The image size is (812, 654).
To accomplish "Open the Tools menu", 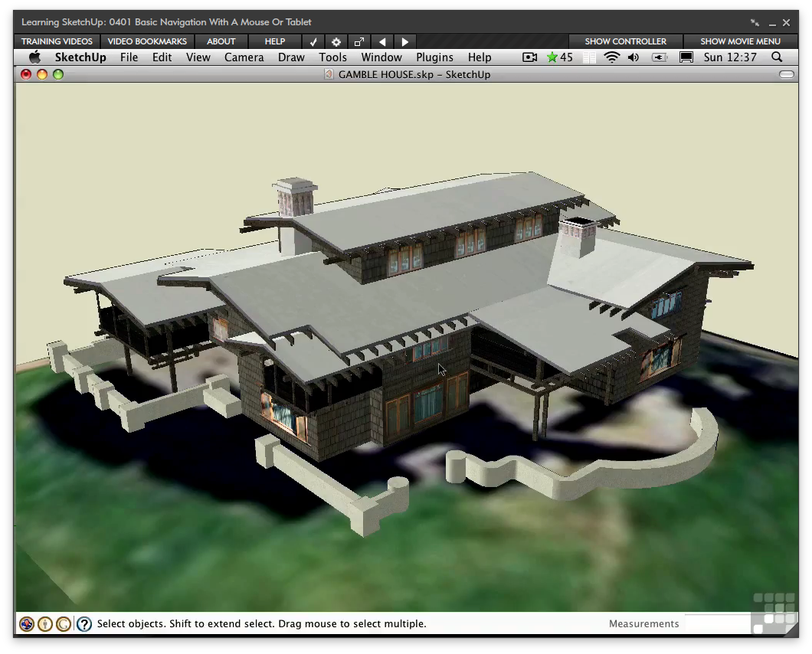I will pyautogui.click(x=332, y=57).
